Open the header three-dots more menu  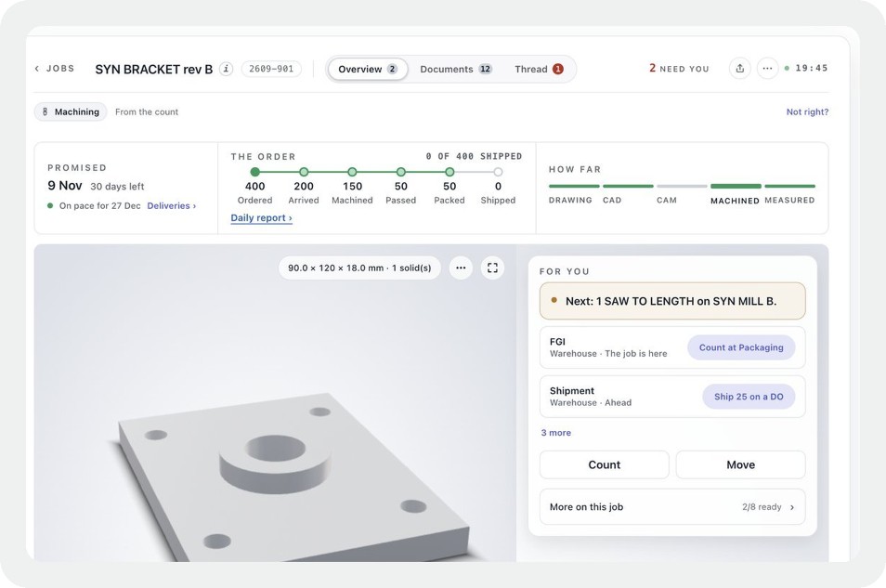coord(767,69)
